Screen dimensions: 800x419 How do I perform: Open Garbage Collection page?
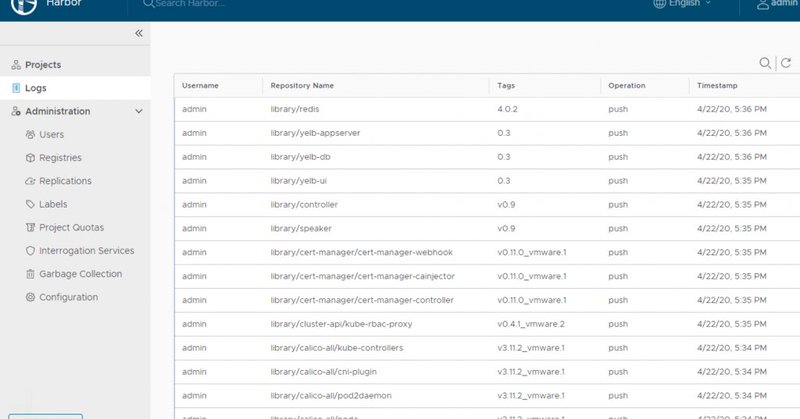[81, 274]
